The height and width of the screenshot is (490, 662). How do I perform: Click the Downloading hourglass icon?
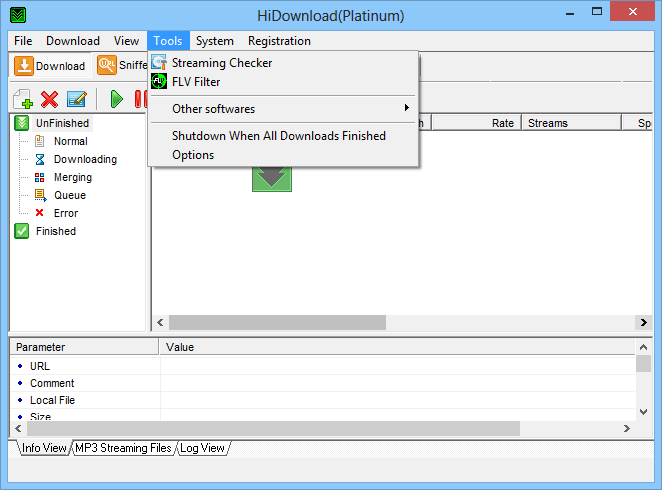click(x=40, y=159)
